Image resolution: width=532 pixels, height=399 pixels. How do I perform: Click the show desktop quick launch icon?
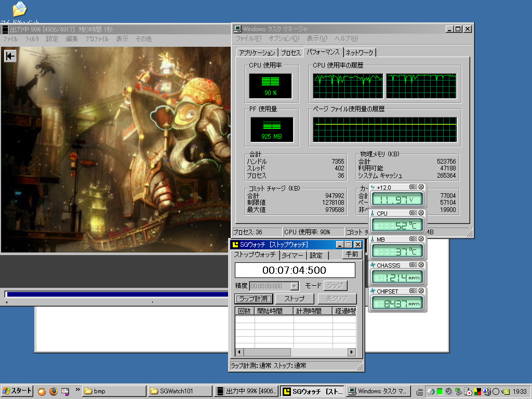[65, 391]
